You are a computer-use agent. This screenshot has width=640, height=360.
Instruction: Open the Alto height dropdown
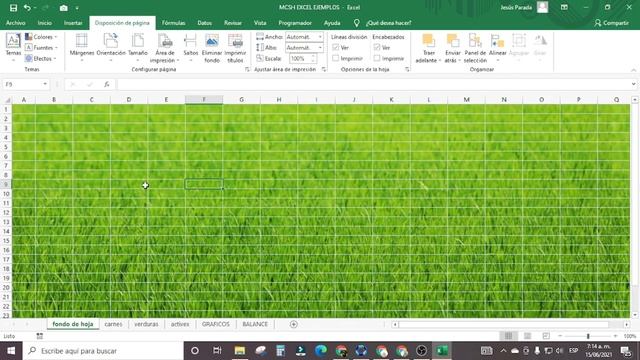pyautogui.click(x=320, y=48)
